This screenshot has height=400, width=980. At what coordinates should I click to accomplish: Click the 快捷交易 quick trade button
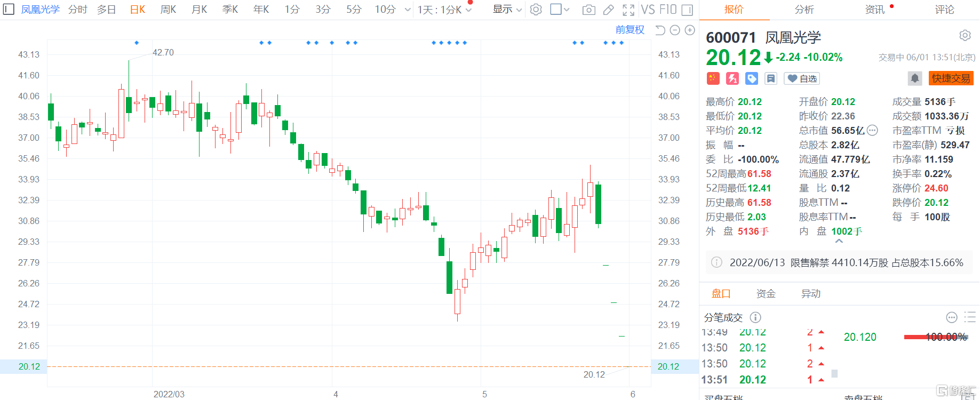pos(951,78)
